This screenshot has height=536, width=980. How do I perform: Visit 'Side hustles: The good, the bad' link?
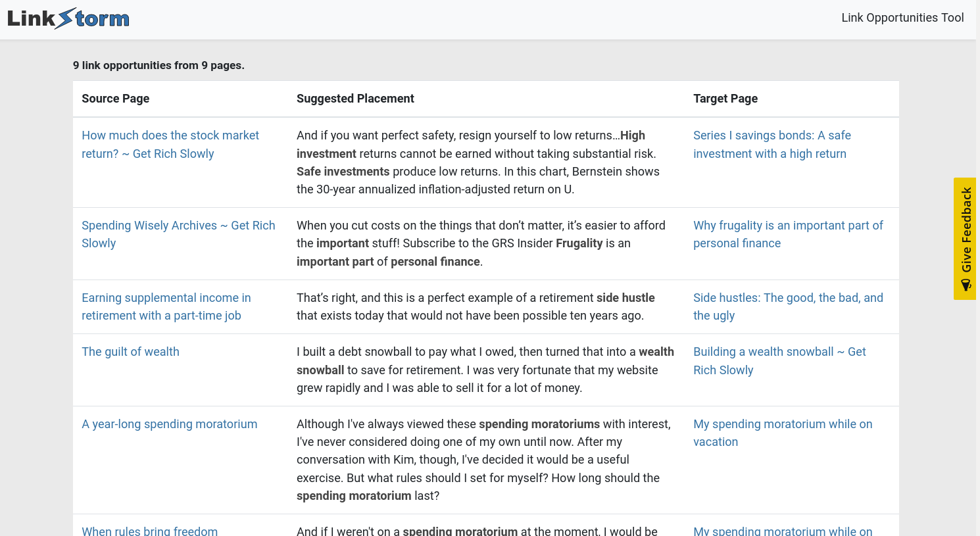tap(787, 306)
